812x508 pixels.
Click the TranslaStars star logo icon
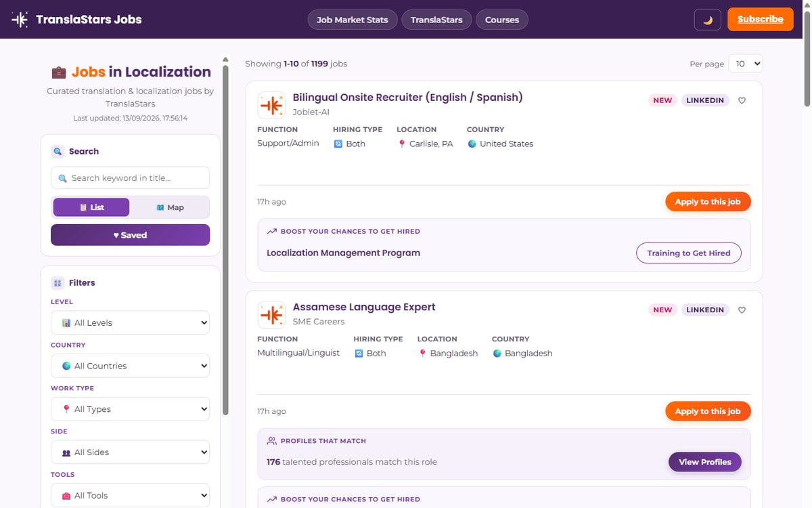pos(20,20)
